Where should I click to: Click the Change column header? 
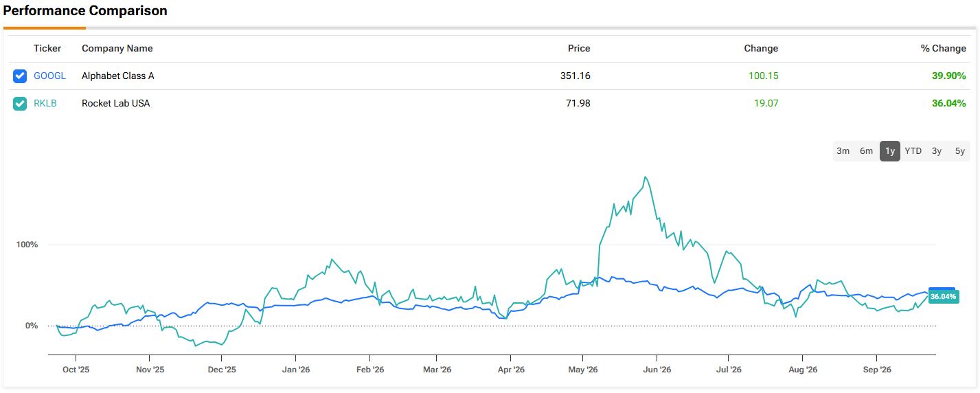(x=761, y=49)
